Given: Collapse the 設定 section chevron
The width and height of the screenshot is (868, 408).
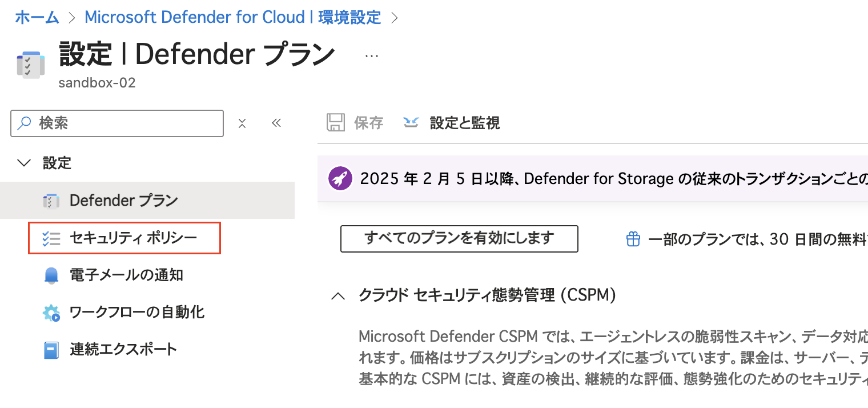Looking at the screenshot, I should point(25,163).
